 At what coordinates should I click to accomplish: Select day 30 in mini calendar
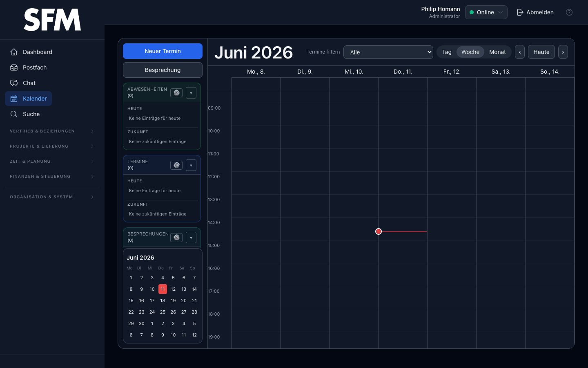click(x=142, y=323)
